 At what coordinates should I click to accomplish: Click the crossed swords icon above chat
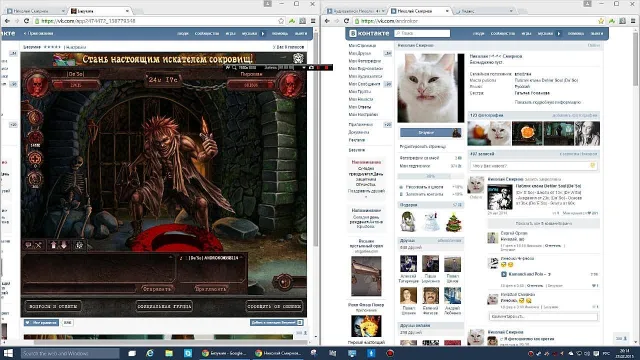(38, 245)
